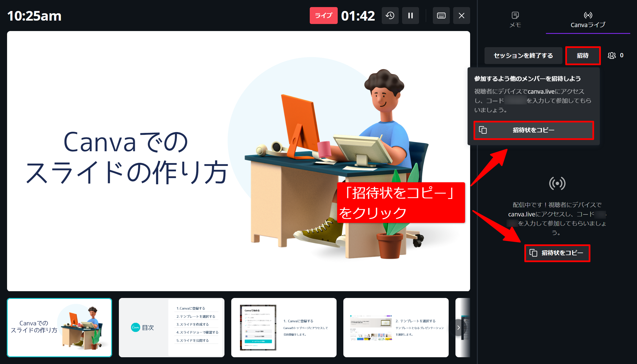This screenshot has width=637, height=364.
Task: Select the テンプレートを選択する slide thumbnail
Action: click(396, 327)
